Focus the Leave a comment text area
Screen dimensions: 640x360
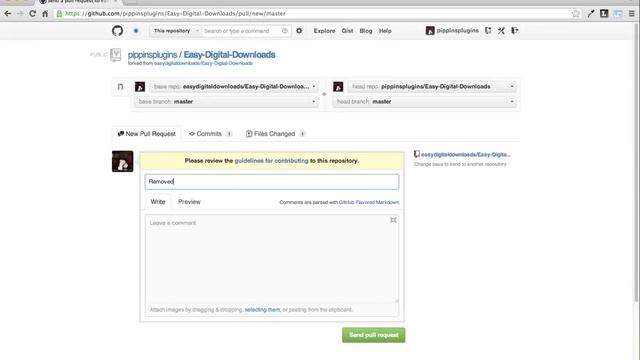pyautogui.click(x=272, y=259)
